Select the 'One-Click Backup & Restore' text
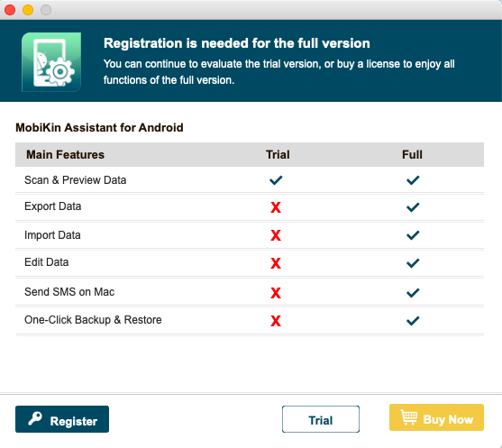Viewport: 502px width, 448px height. (93, 320)
